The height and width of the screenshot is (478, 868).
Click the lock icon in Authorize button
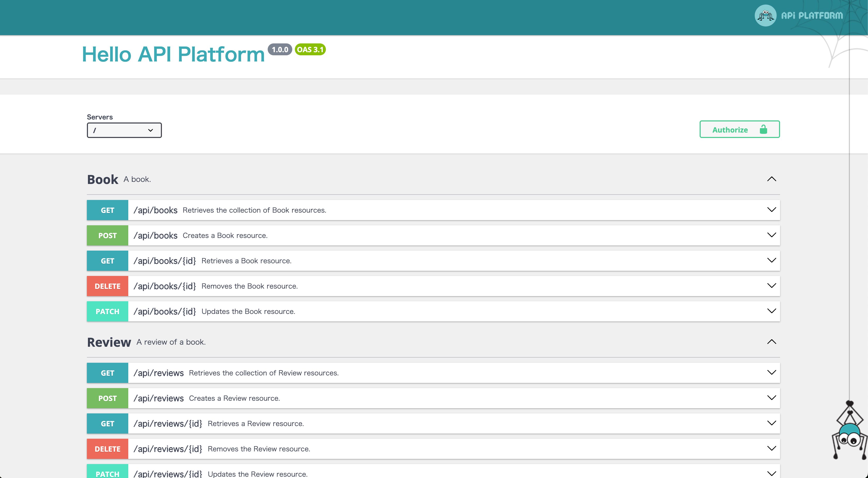(x=763, y=129)
